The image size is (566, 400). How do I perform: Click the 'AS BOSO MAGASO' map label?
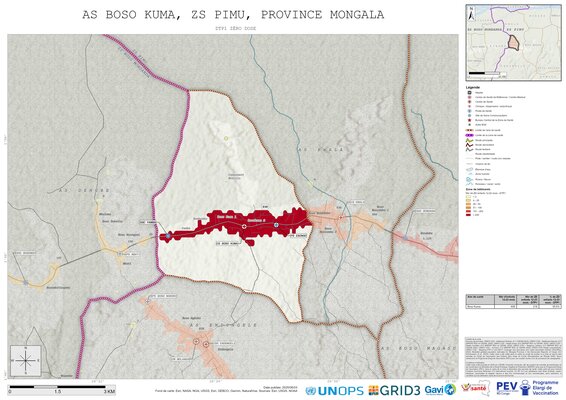[419, 348]
